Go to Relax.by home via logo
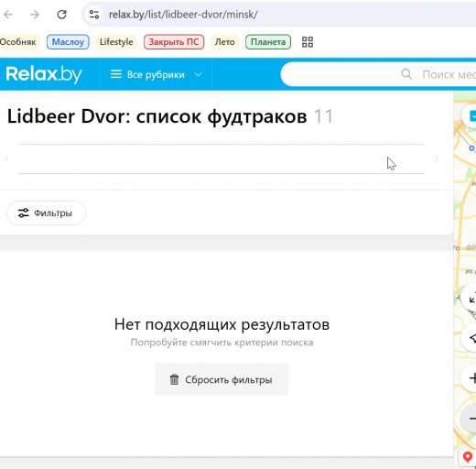Image resolution: width=476 pixels, height=469 pixels. point(44,74)
